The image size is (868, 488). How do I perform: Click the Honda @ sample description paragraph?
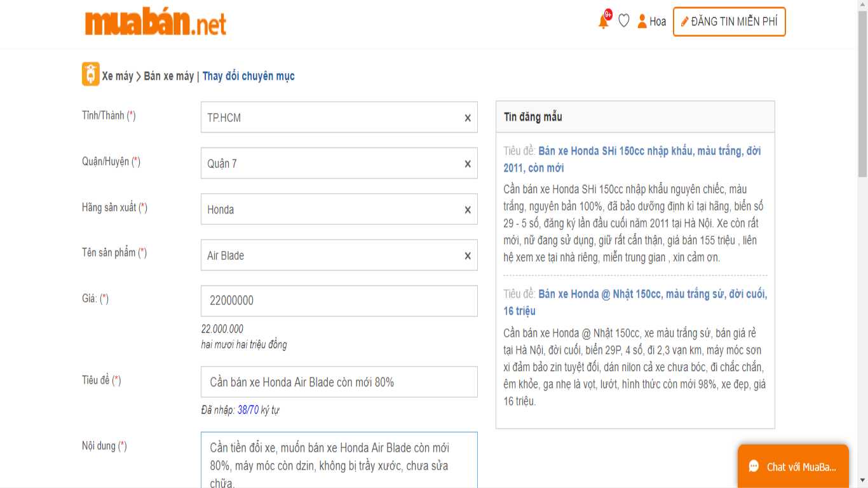tap(635, 367)
